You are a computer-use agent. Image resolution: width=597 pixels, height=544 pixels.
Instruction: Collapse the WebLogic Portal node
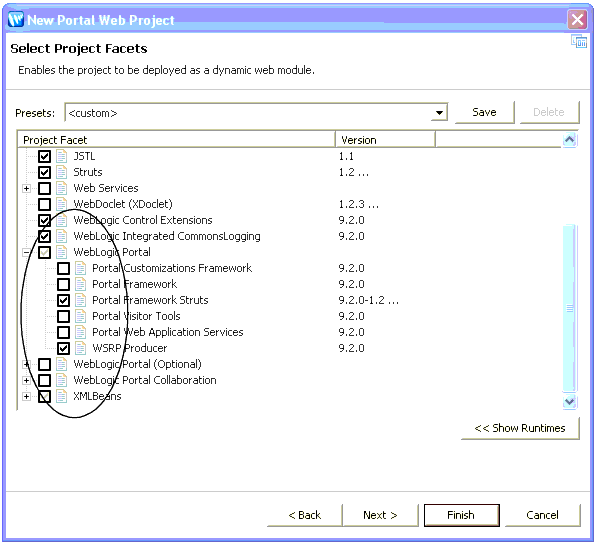pos(26,252)
